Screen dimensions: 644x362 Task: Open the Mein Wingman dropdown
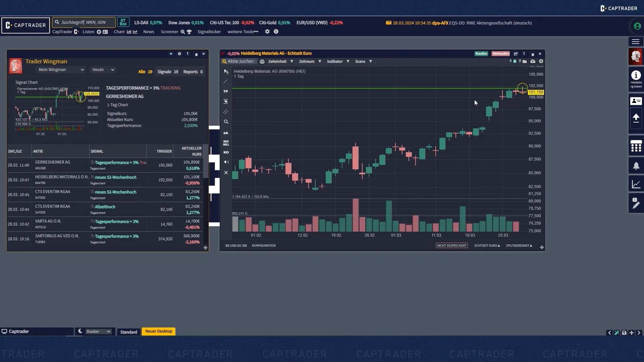tap(60, 69)
